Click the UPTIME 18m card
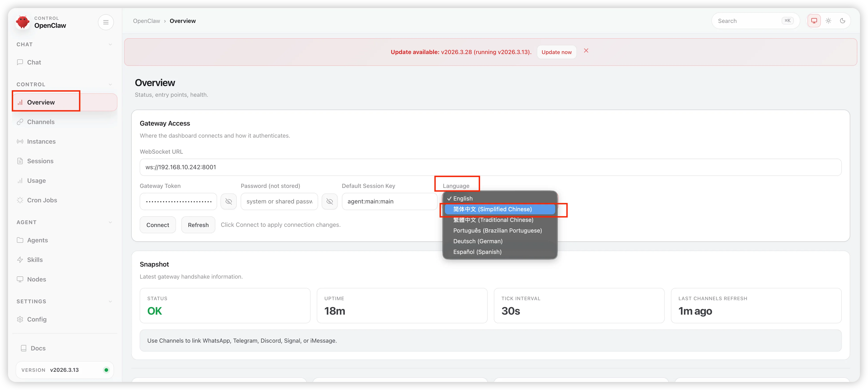The width and height of the screenshot is (868, 390). 402,306
